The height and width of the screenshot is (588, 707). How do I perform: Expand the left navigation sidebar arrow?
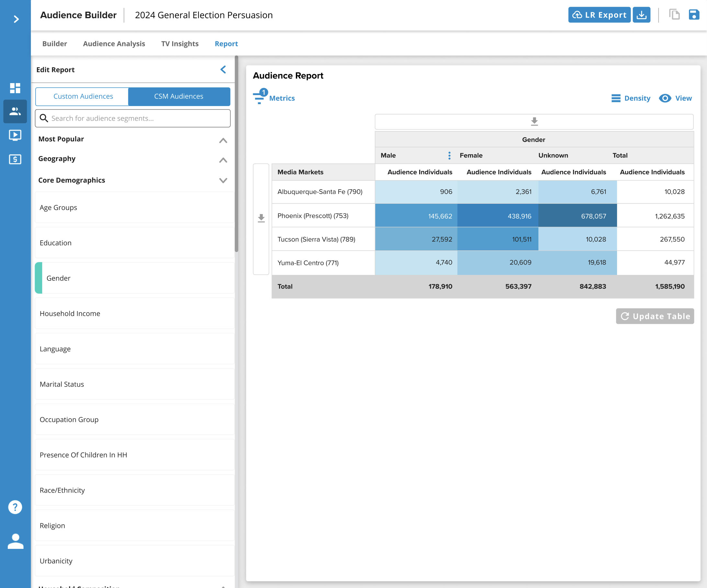click(16, 19)
